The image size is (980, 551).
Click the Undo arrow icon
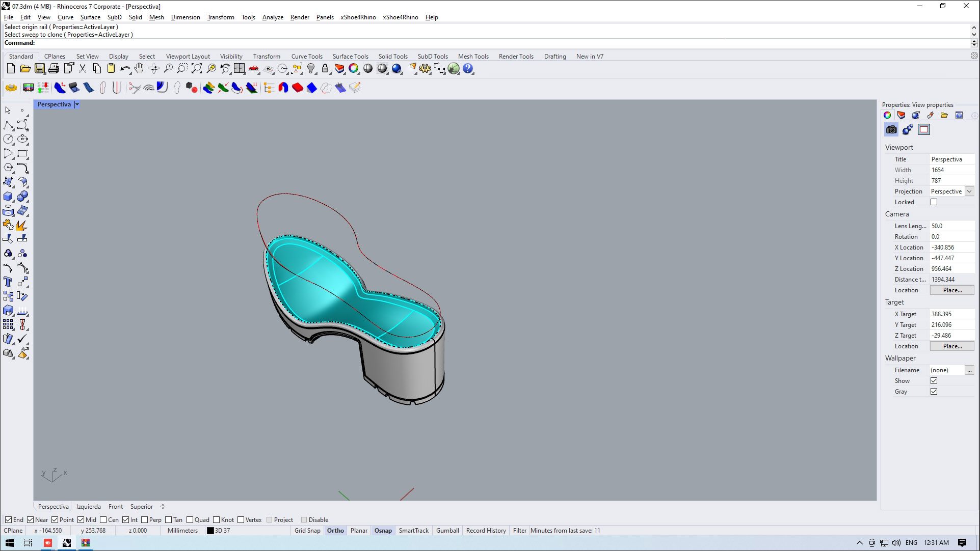coord(124,69)
